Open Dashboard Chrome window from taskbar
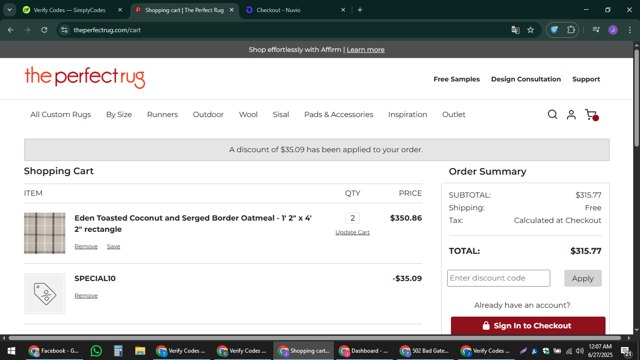Viewport: 640px width, 360px height. pos(364,351)
